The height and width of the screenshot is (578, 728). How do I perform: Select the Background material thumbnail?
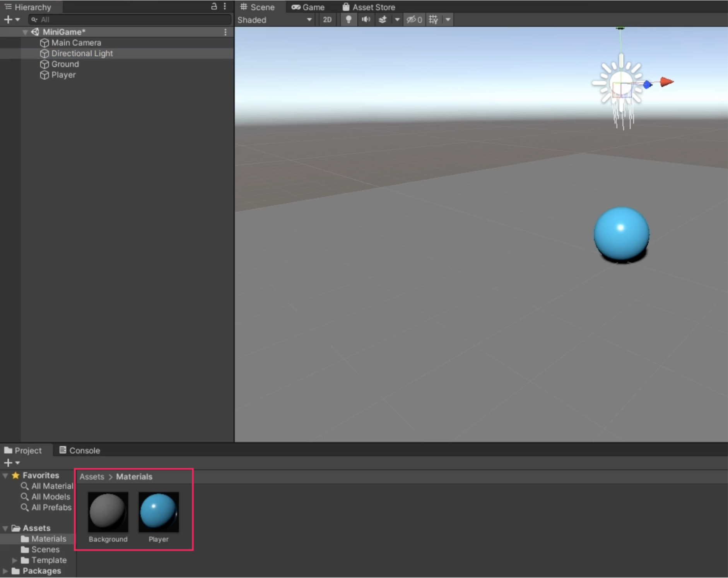pos(108,512)
